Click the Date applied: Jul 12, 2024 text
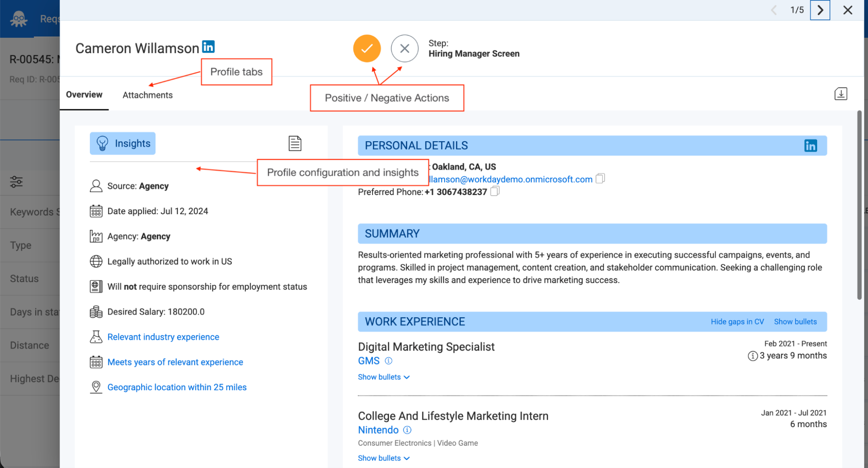The width and height of the screenshot is (868, 468). (x=158, y=211)
